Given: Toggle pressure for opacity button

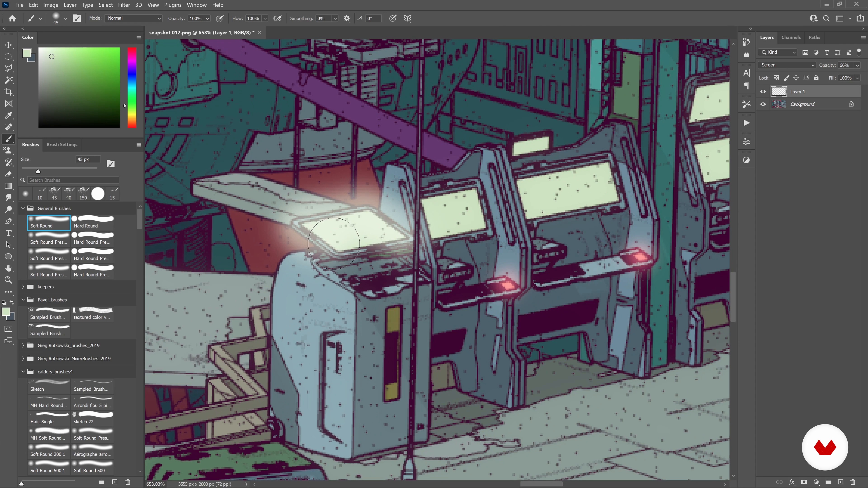Looking at the screenshot, I should pos(220,19).
